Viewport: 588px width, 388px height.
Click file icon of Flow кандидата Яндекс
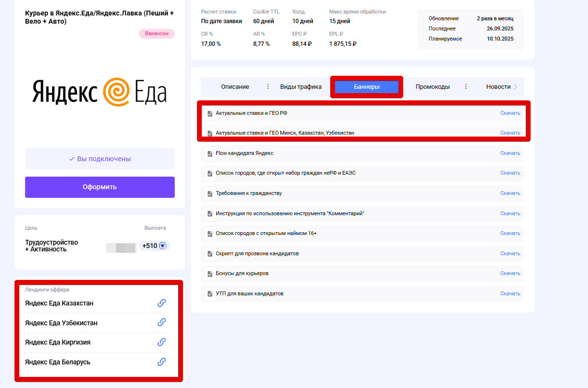coord(210,153)
